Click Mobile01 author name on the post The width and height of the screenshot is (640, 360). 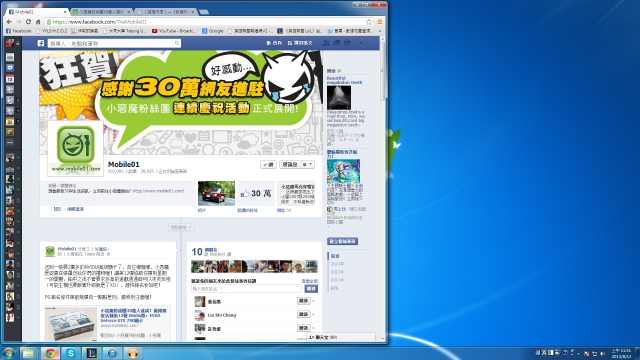tap(67, 249)
